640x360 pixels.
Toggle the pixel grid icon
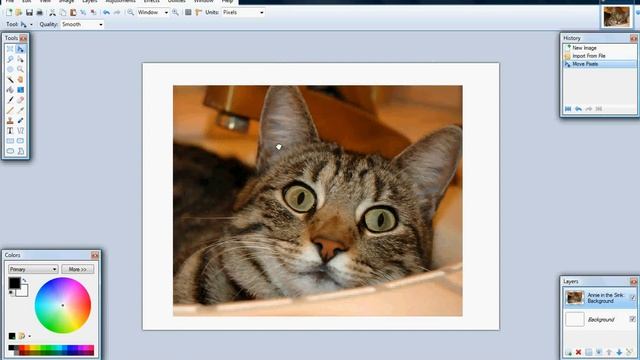coord(188,13)
